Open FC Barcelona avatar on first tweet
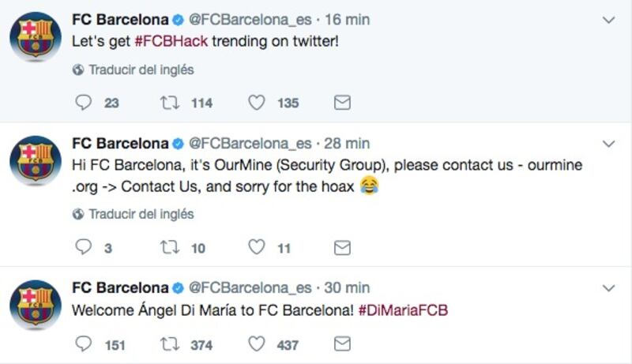The width and height of the screenshot is (632, 364). pyautogui.click(x=36, y=36)
